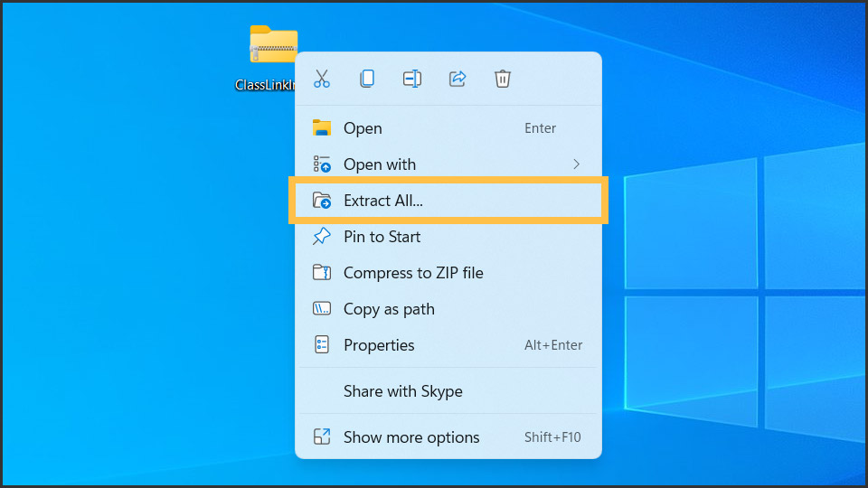Click the Delete trash can icon
This screenshot has width=868, height=488.
(x=503, y=79)
